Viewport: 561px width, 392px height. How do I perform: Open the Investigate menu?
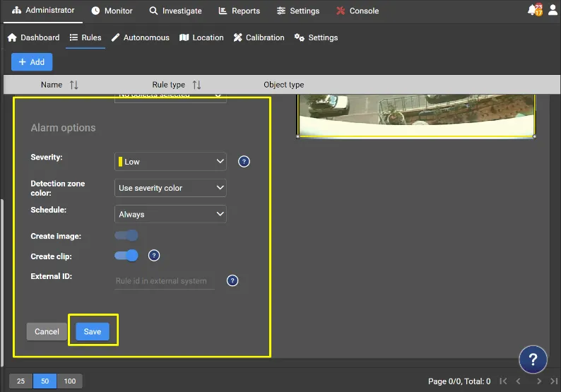tap(175, 11)
